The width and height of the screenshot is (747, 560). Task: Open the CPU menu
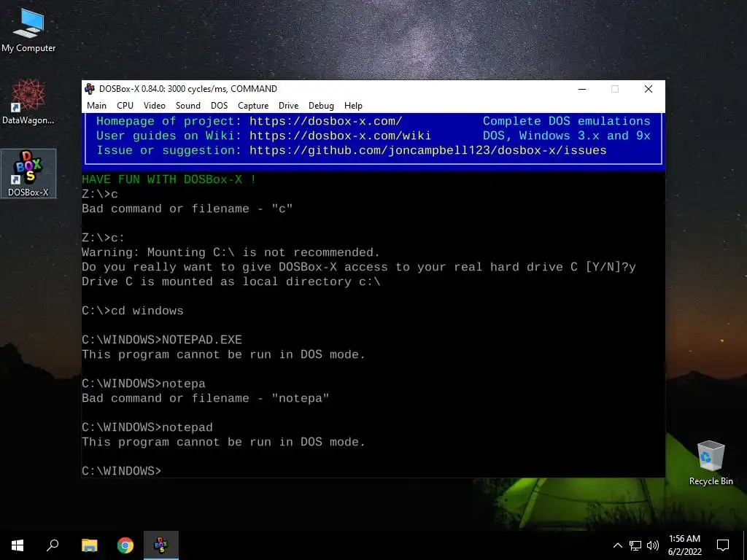coord(125,106)
